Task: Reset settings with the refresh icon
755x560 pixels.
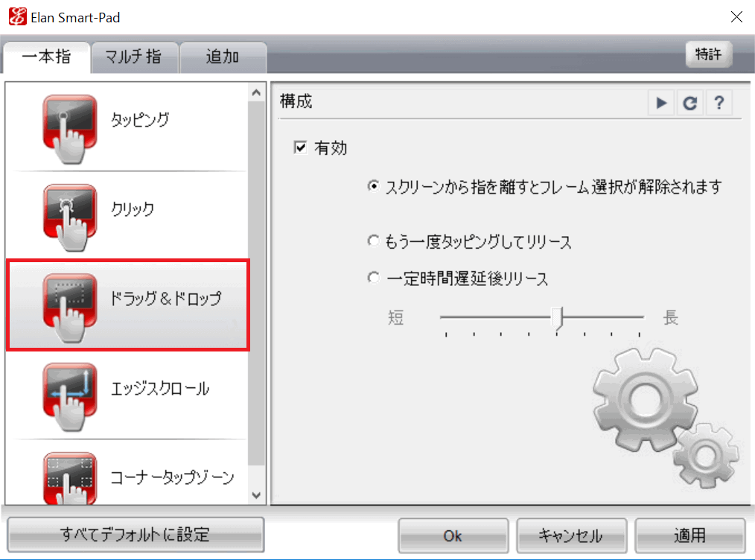Action: click(x=690, y=103)
